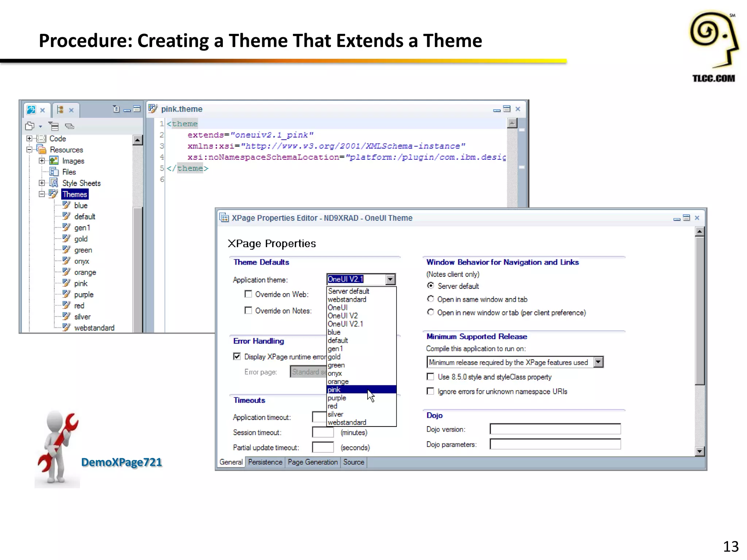This screenshot has width=747, height=560.
Task: Open the purple theme in navigator tree
Action: click(x=84, y=294)
